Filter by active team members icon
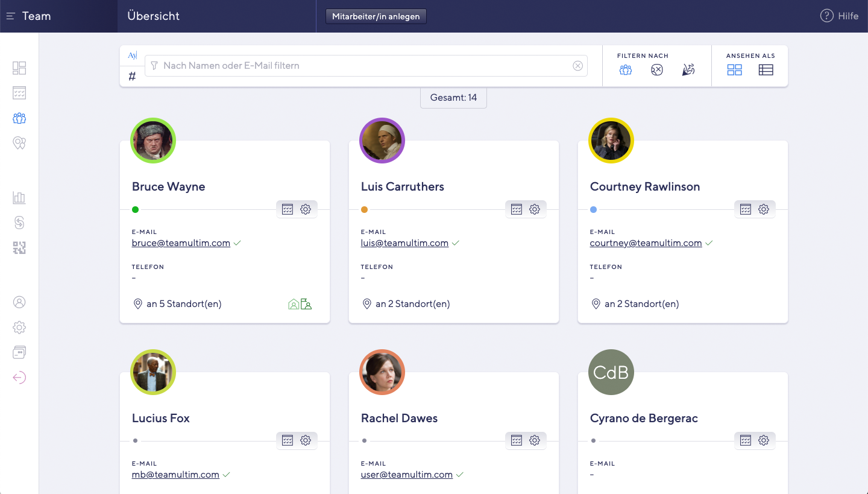This screenshot has height=494, width=868. (x=626, y=70)
